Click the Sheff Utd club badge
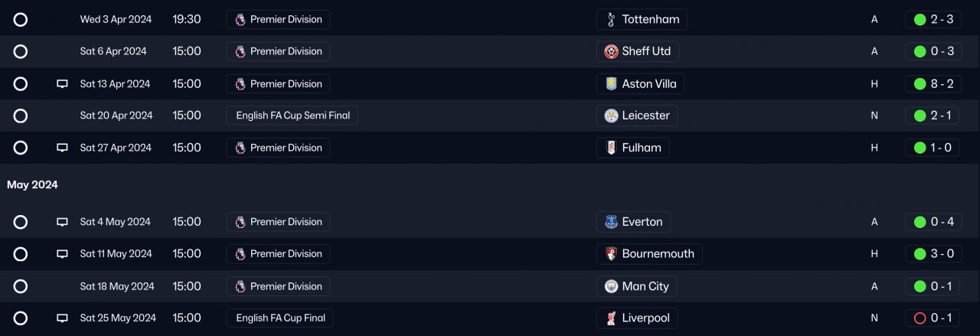The height and width of the screenshot is (336, 980). pyautogui.click(x=611, y=51)
